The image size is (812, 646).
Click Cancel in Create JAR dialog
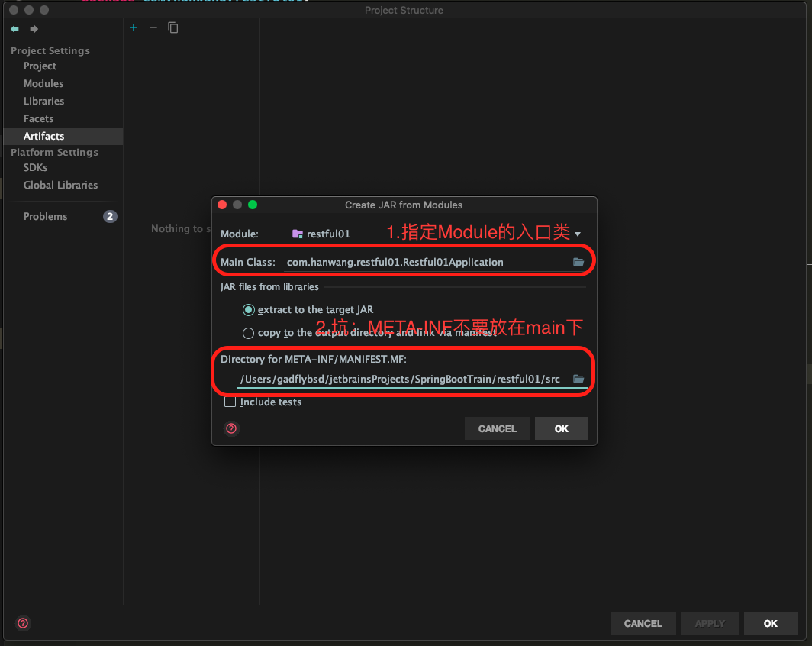pyautogui.click(x=497, y=428)
